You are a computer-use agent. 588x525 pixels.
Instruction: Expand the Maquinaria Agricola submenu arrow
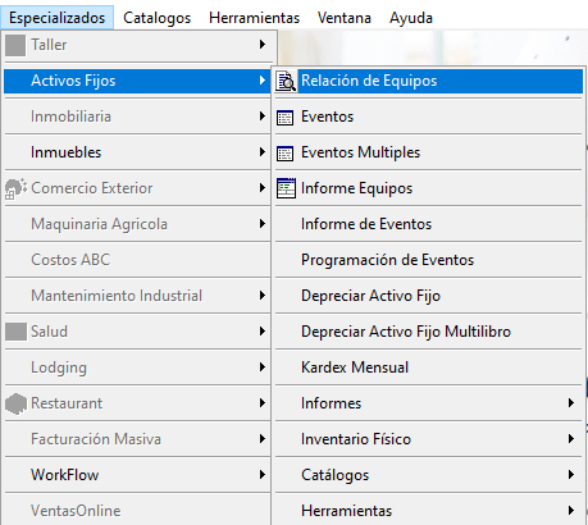pos(262,224)
